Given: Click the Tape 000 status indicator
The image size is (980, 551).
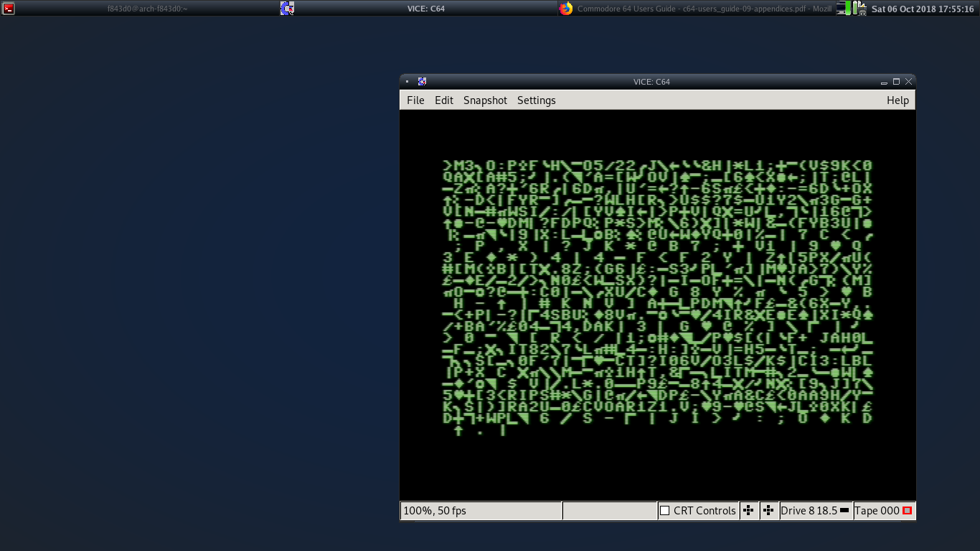Looking at the screenshot, I should pos(884,511).
